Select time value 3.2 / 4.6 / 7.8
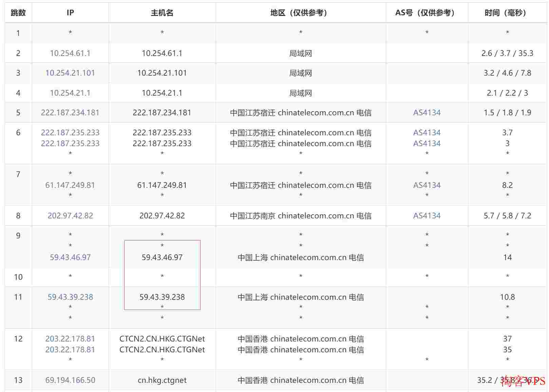The width and height of the screenshot is (549, 392). point(507,73)
